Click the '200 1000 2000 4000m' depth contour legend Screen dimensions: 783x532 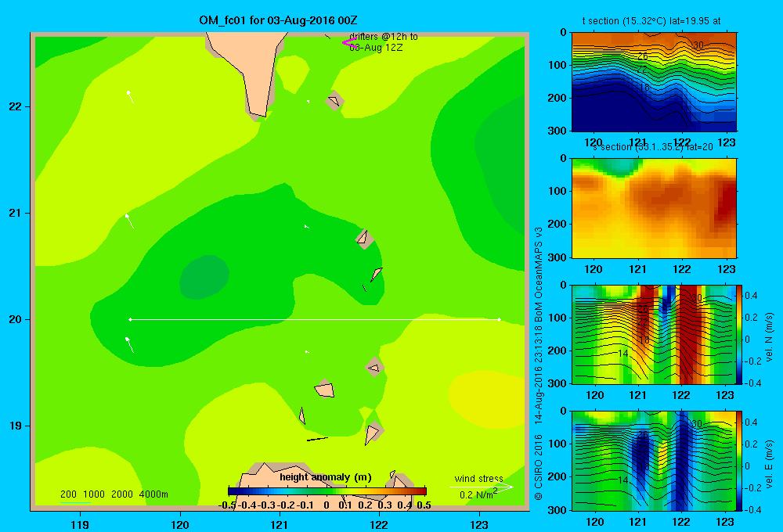114,494
